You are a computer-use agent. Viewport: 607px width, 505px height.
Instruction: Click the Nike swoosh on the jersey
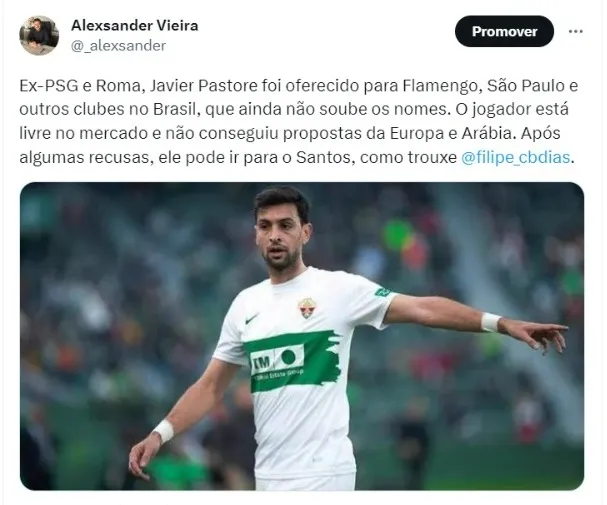pos(252,319)
